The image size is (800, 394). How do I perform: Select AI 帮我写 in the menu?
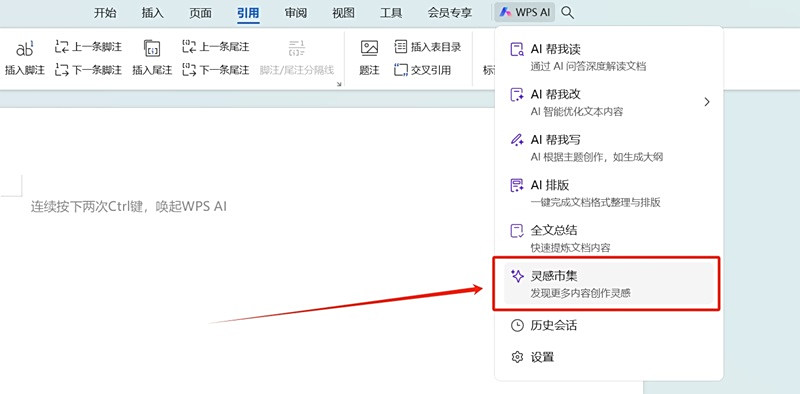[609, 147]
